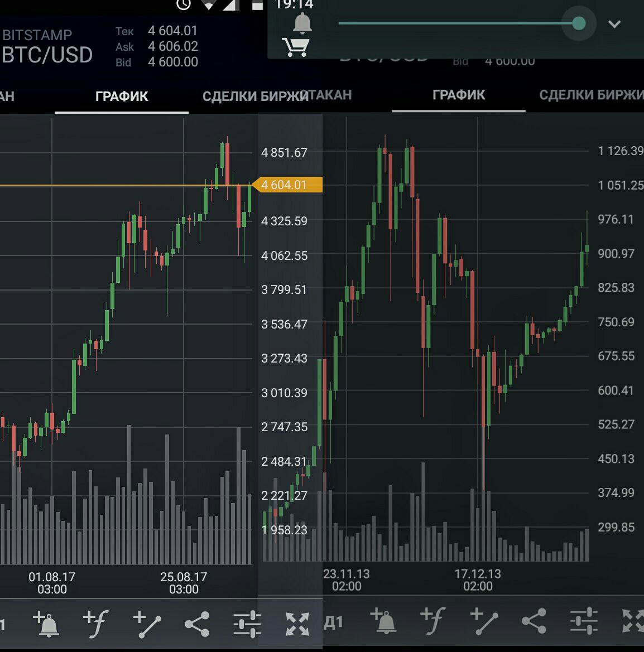Switch to the left ГРАФИК tab
Image resolution: width=644 pixels, height=652 pixels.
click(x=122, y=96)
